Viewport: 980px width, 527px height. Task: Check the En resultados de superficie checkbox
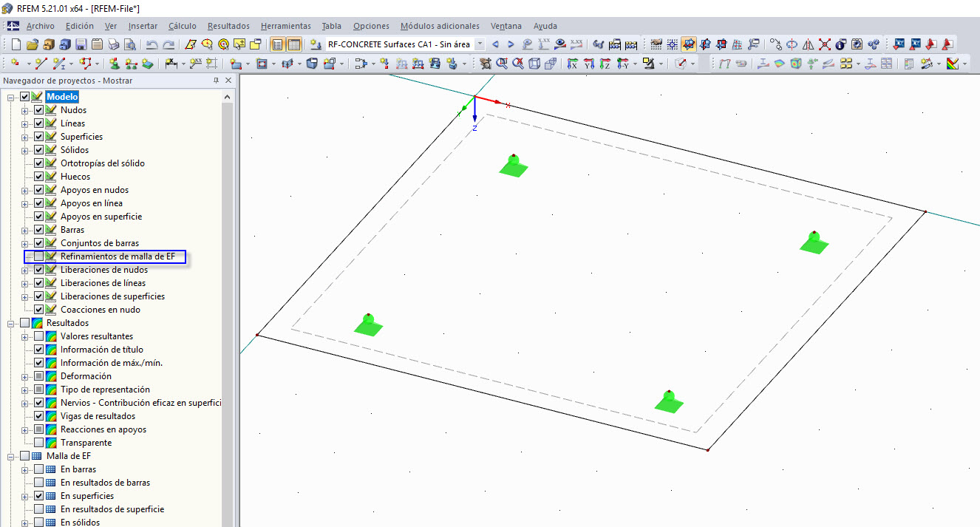tap(39, 509)
